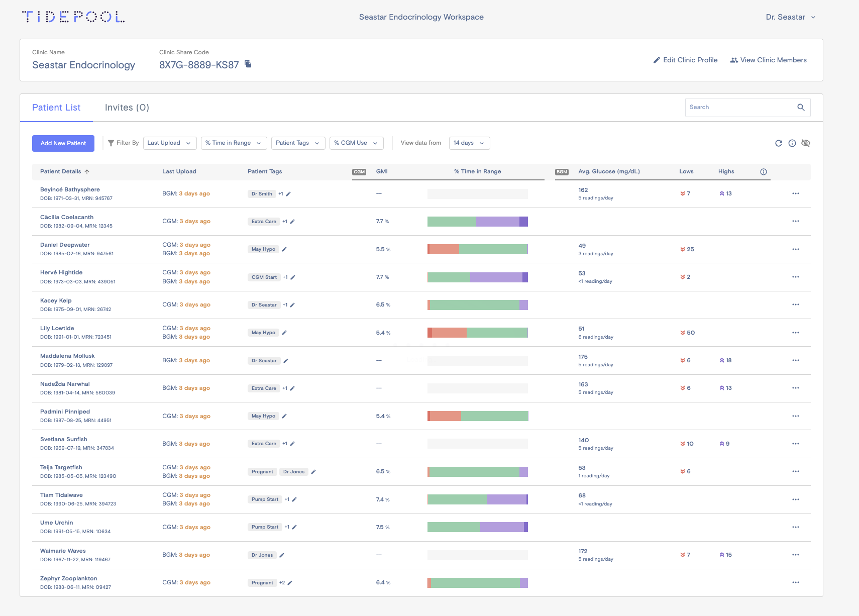Click the sort arrow on Patient Details
The image size is (859, 616).
tap(87, 171)
